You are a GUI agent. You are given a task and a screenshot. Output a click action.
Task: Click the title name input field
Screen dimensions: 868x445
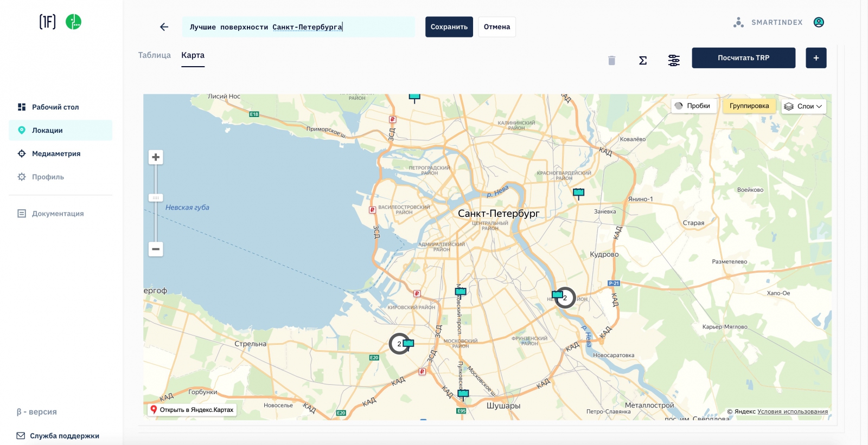[x=298, y=27]
